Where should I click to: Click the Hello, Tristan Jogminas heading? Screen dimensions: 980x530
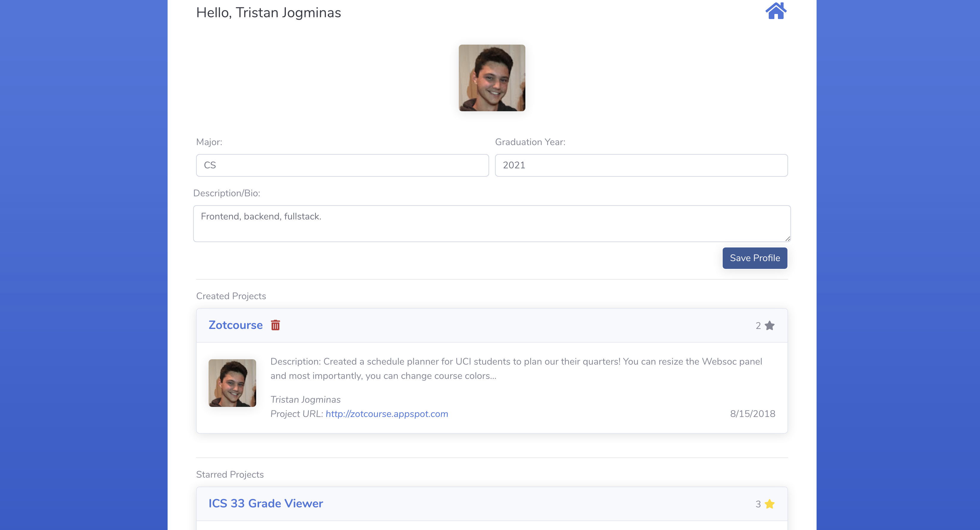coord(268,12)
